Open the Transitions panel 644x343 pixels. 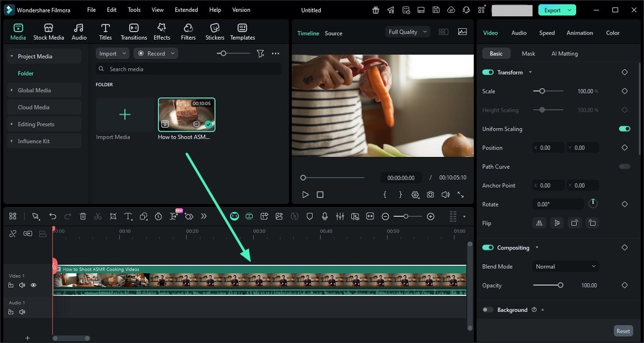coord(133,31)
